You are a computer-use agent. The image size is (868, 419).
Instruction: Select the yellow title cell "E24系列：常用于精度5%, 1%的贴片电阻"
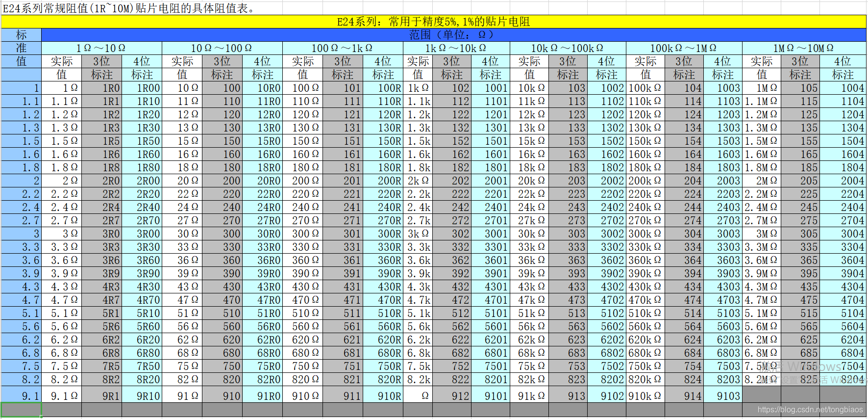pos(434,22)
